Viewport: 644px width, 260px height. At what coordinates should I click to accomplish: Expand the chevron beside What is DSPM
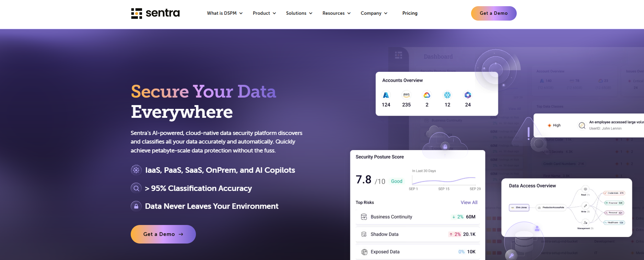[x=241, y=13]
